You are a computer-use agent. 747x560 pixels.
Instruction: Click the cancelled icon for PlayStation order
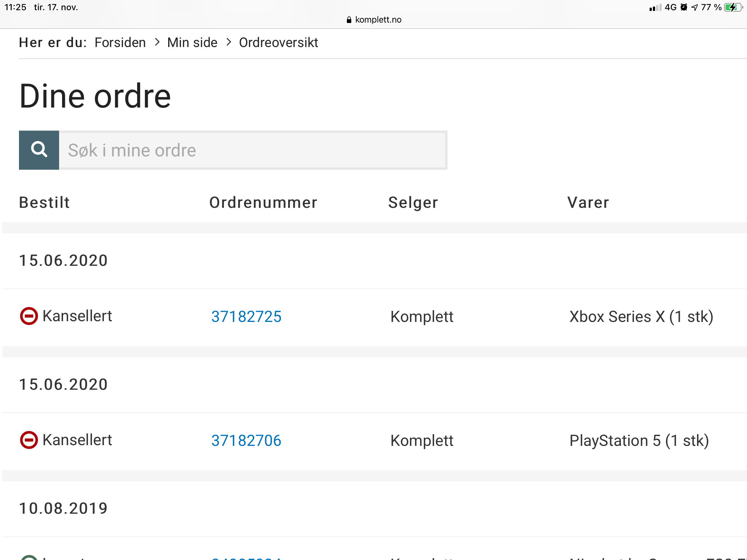pos(29,440)
